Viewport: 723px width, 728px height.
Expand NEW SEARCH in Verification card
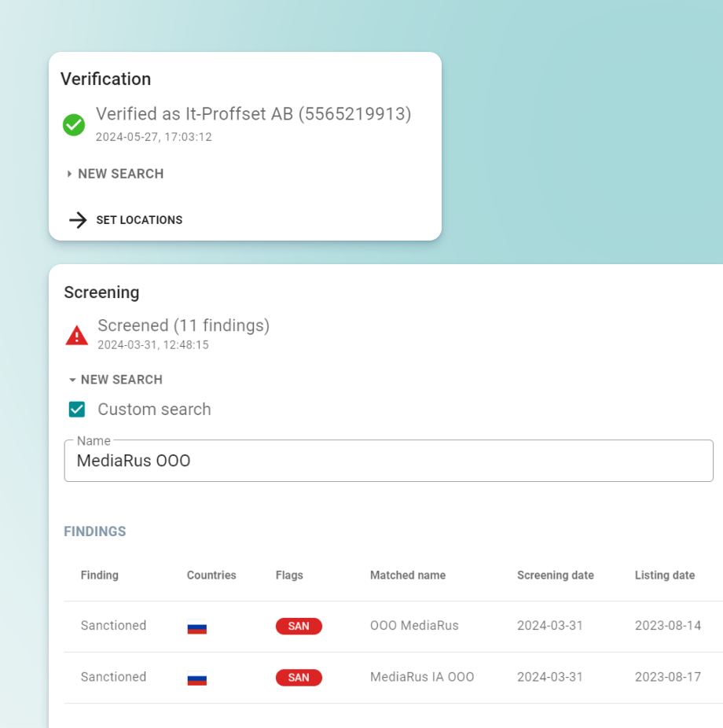(116, 174)
